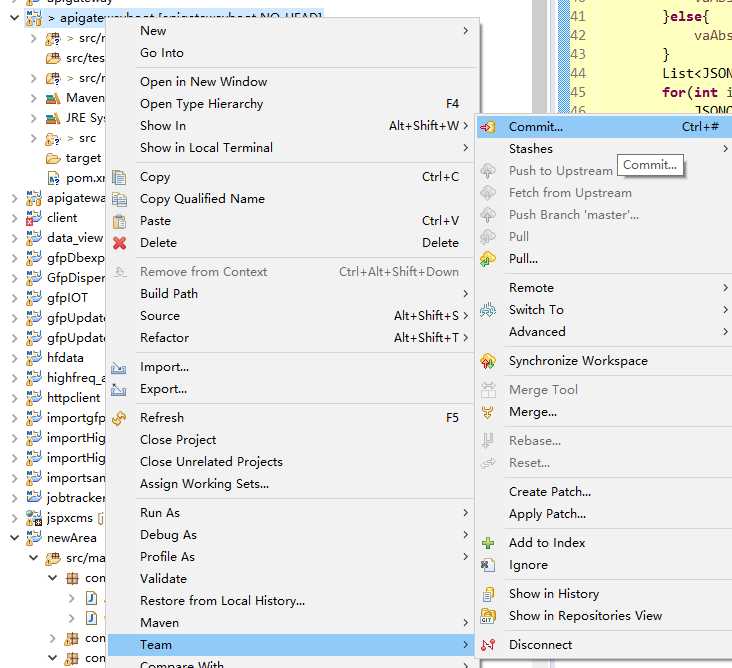
Task: Click the red X Delete icon
Action: pyautogui.click(x=120, y=243)
